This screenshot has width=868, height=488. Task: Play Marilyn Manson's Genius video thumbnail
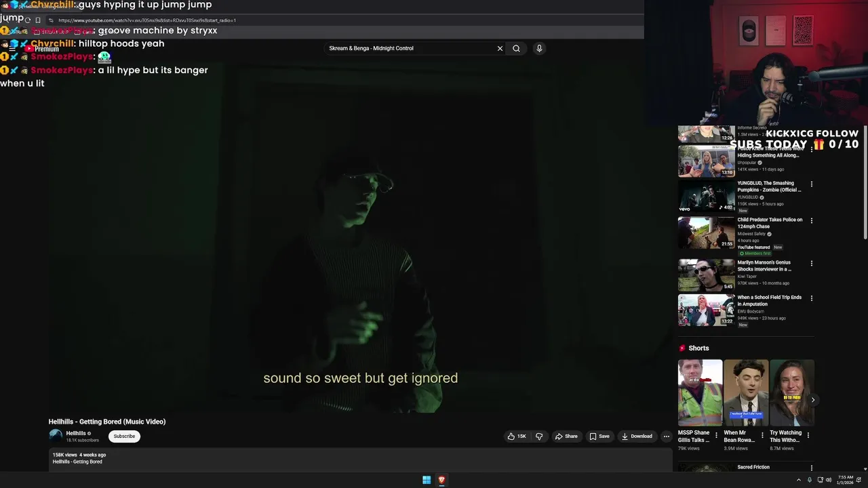tap(707, 274)
